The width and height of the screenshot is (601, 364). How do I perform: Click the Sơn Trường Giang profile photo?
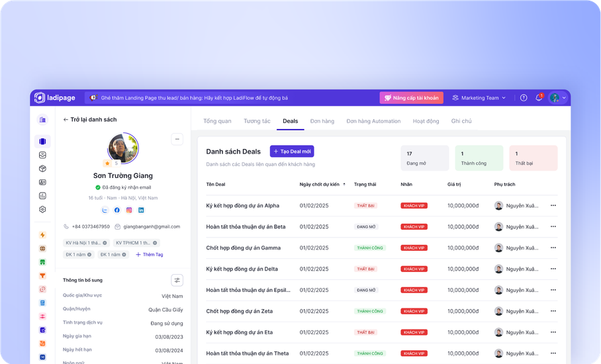tap(123, 148)
